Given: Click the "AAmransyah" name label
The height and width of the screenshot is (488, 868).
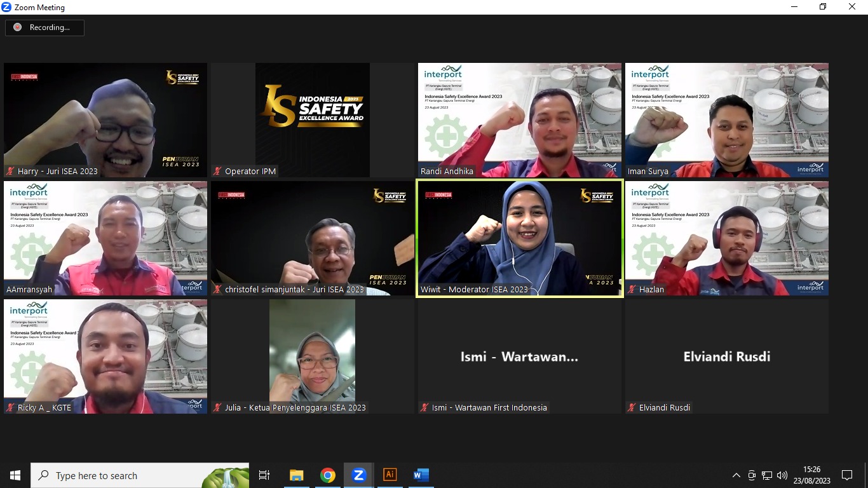Looking at the screenshot, I should [29, 290].
